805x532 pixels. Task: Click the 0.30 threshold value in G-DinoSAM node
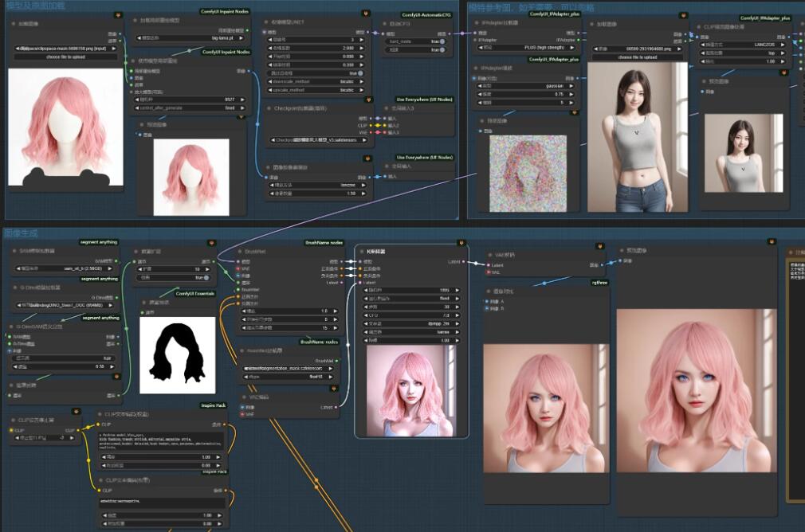coord(65,366)
